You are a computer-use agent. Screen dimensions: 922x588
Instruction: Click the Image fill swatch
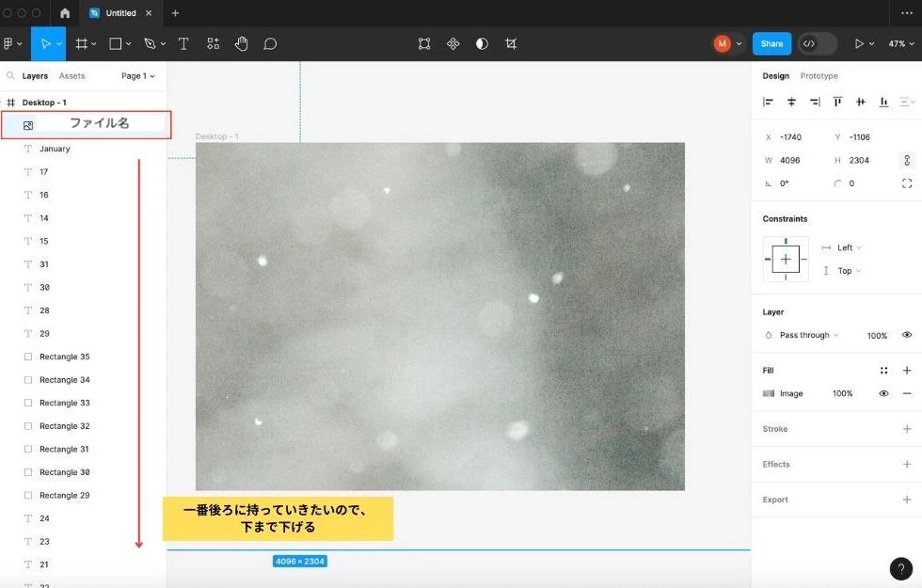[768, 393]
